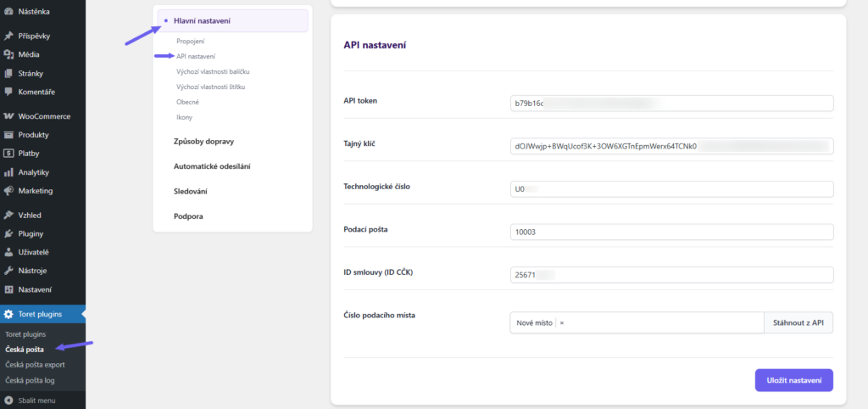868x409 pixels.
Task: Collapse the Hlavní nastavení section
Action: pyautogui.click(x=232, y=21)
